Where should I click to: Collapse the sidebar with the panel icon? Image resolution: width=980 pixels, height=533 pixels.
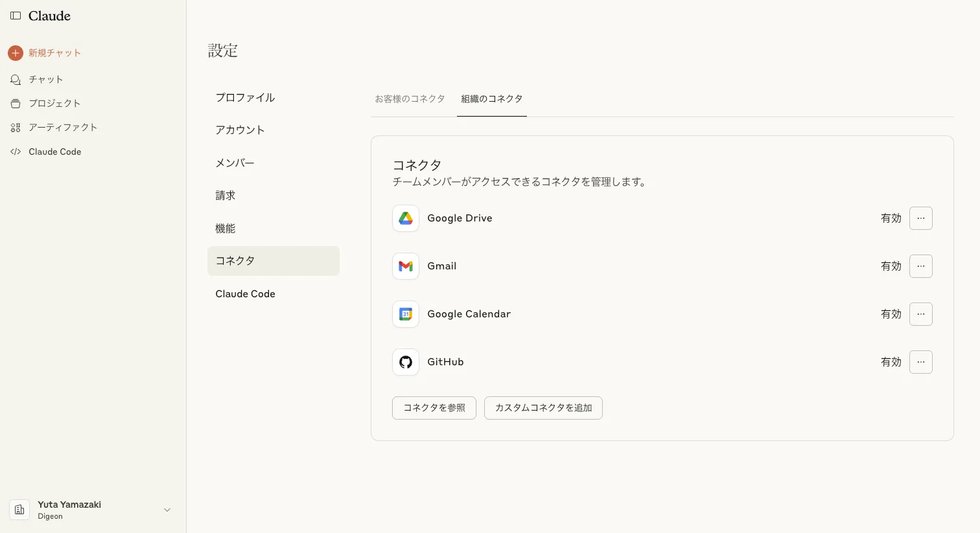[16, 16]
